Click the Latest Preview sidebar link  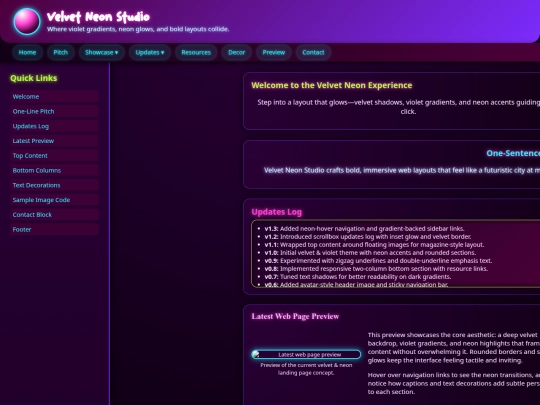coord(54,141)
